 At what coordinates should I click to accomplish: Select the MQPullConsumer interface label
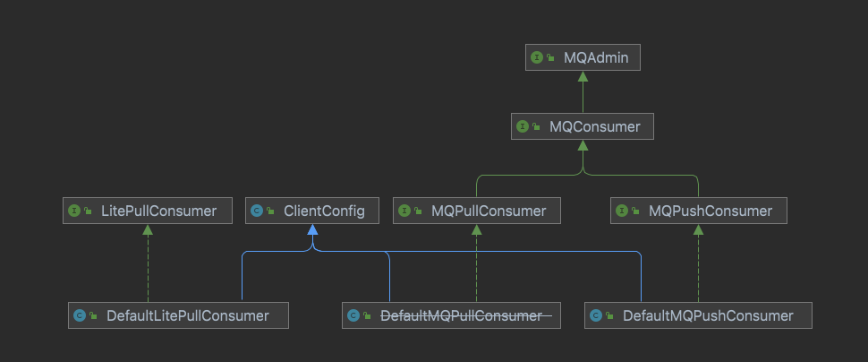tap(489, 211)
